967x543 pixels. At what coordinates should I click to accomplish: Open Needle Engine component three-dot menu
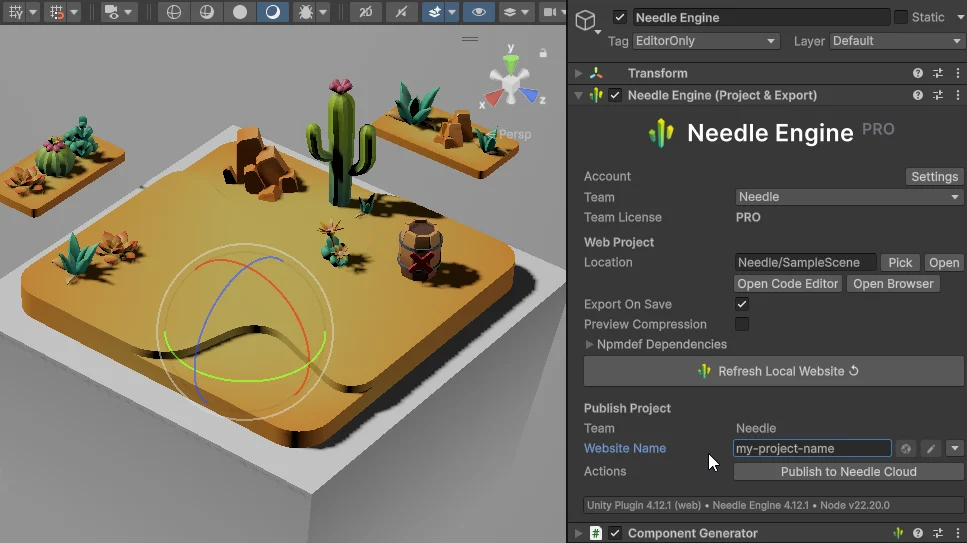click(958, 95)
